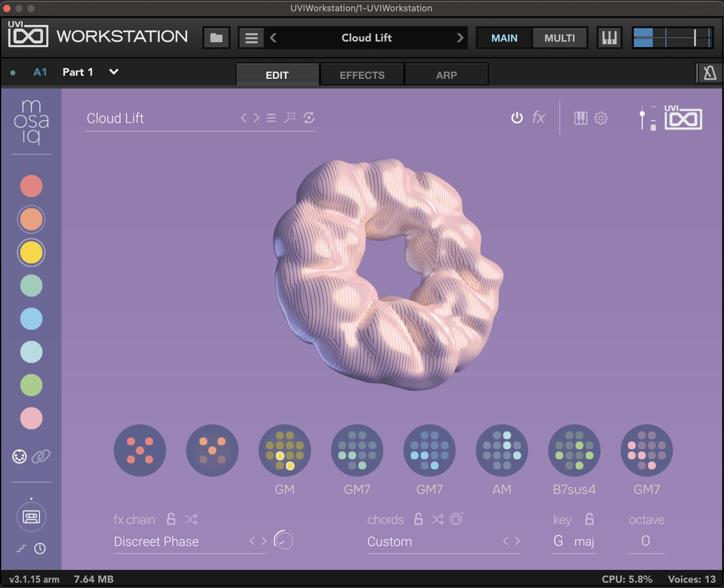724x588 pixels.
Task: Click the mutate preset icon beside the wand
Action: [x=309, y=118]
